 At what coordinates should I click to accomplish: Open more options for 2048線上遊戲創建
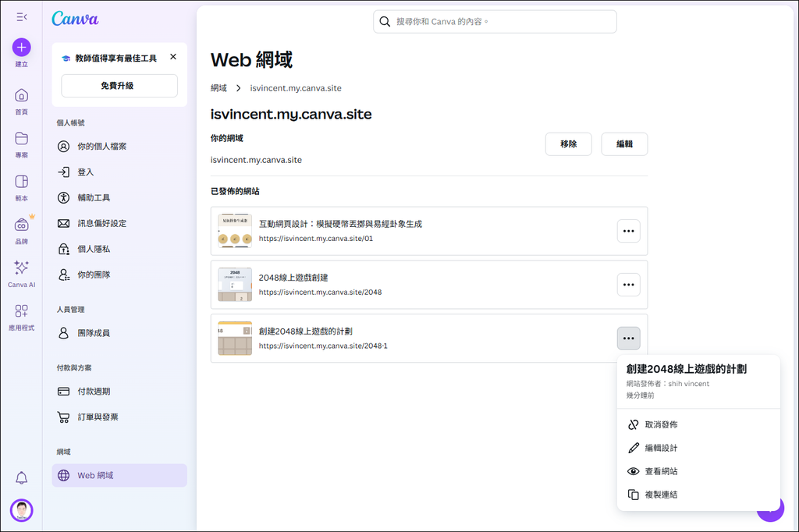coord(629,285)
